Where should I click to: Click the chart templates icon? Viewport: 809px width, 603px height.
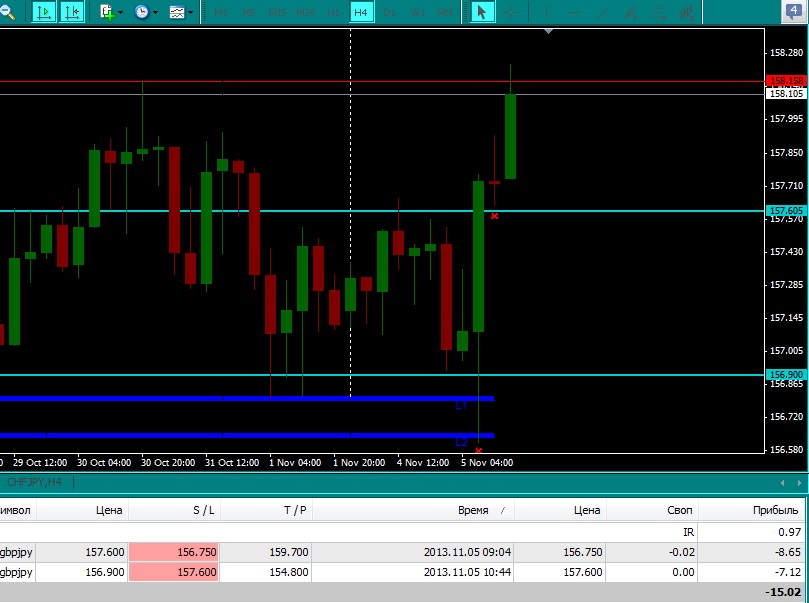(176, 12)
